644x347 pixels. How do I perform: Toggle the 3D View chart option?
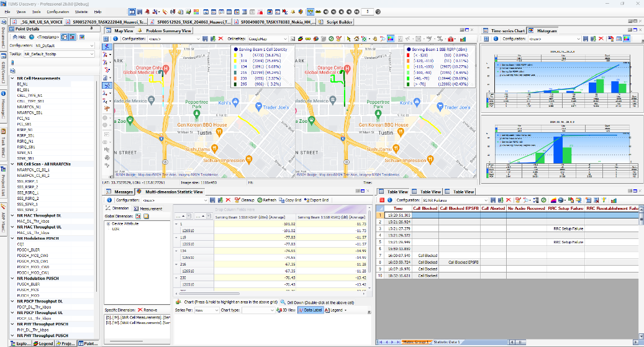286,310
